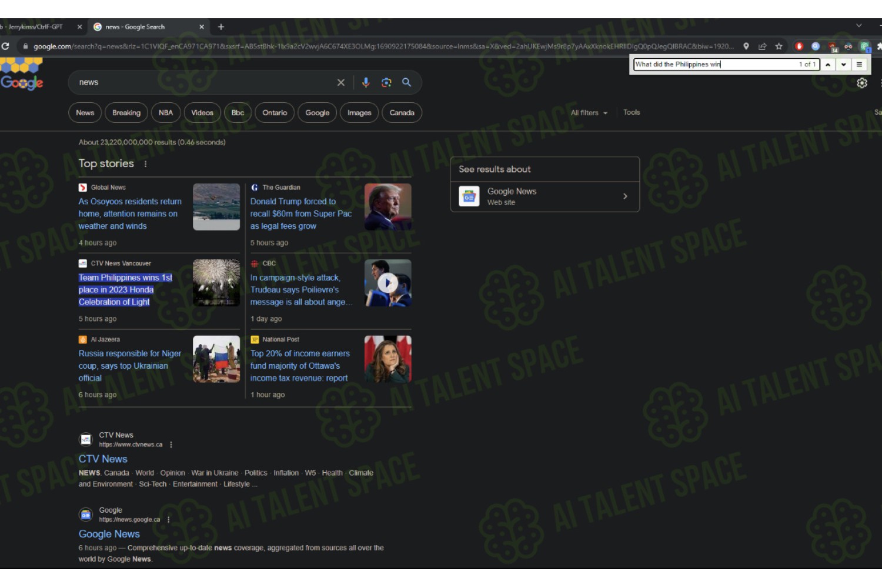Click the Google logo
This screenshot has height=588, width=882.
22,75
